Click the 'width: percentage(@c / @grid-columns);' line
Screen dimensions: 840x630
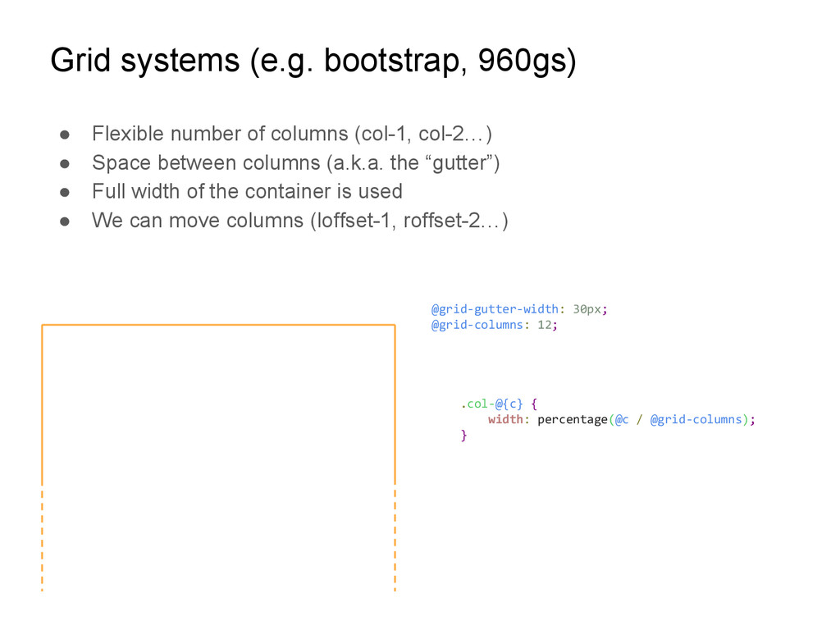coord(622,419)
